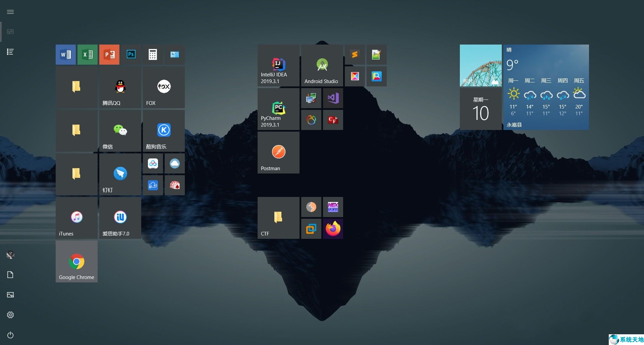Viewport: 644px width, 345px height.
Task: Open iTunes tile
Action: tap(76, 218)
